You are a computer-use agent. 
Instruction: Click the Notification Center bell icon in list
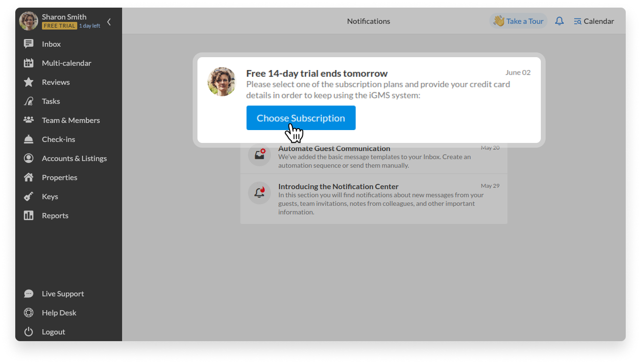[259, 192]
